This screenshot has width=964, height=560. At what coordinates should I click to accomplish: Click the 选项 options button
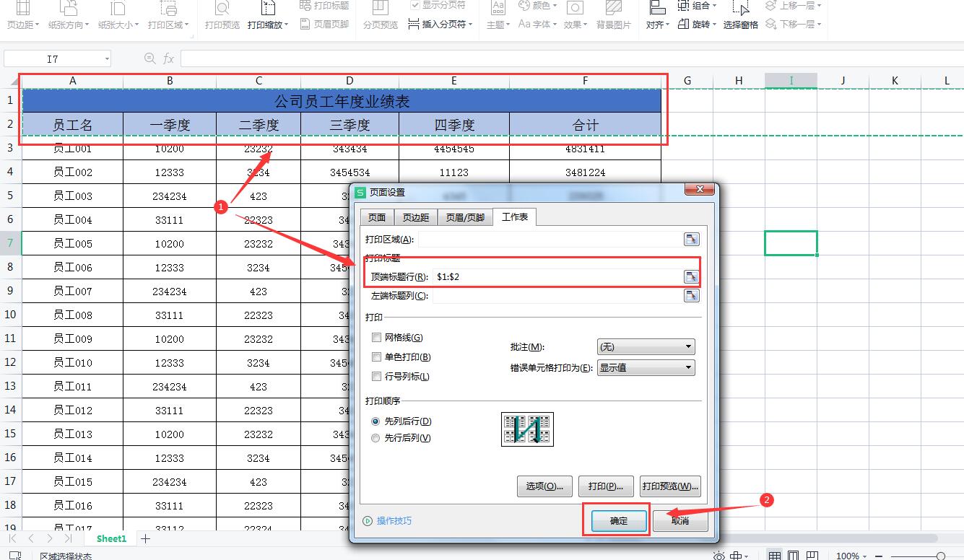click(x=544, y=486)
